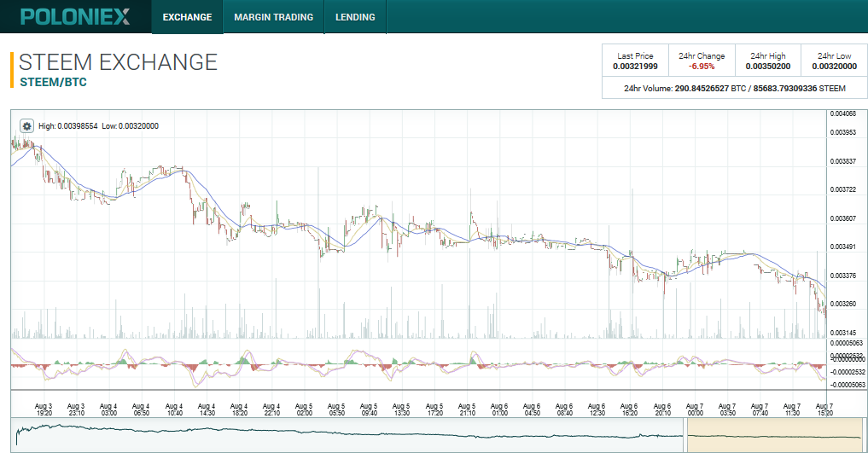Click the 0.003260 price axis label
This screenshot has width=868, height=453.
click(x=842, y=304)
